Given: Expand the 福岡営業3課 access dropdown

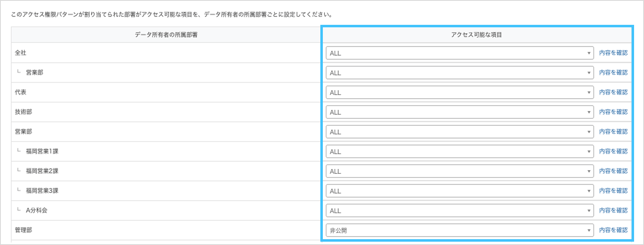Looking at the screenshot, I should [459, 191].
